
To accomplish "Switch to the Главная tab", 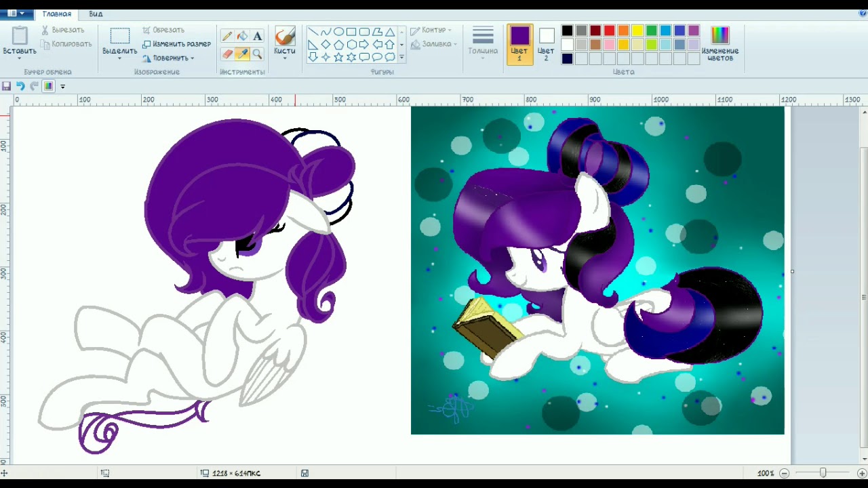I will (x=57, y=14).
